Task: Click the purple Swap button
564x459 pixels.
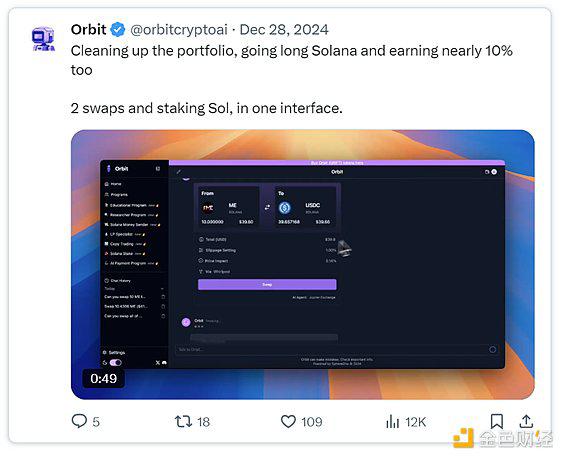Action: tap(267, 285)
